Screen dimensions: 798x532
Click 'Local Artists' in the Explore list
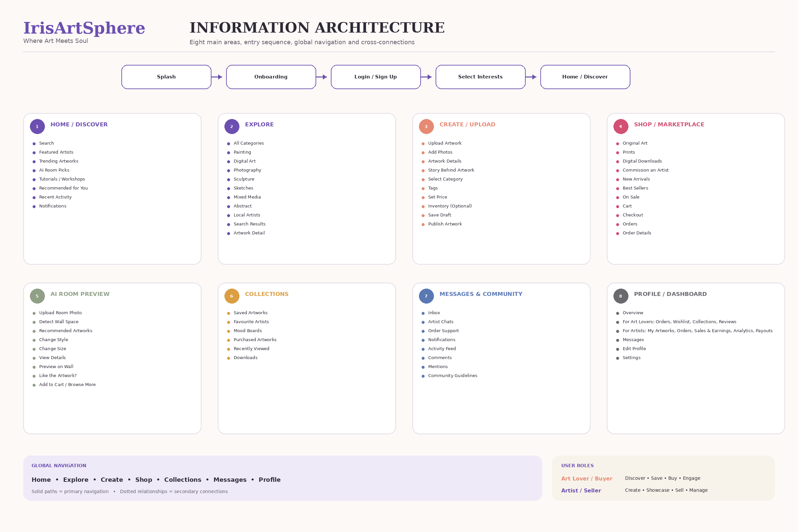247,215
